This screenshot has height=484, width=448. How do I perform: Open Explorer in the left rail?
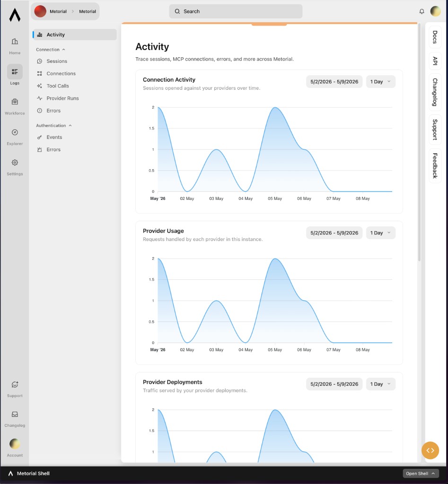pyautogui.click(x=15, y=137)
